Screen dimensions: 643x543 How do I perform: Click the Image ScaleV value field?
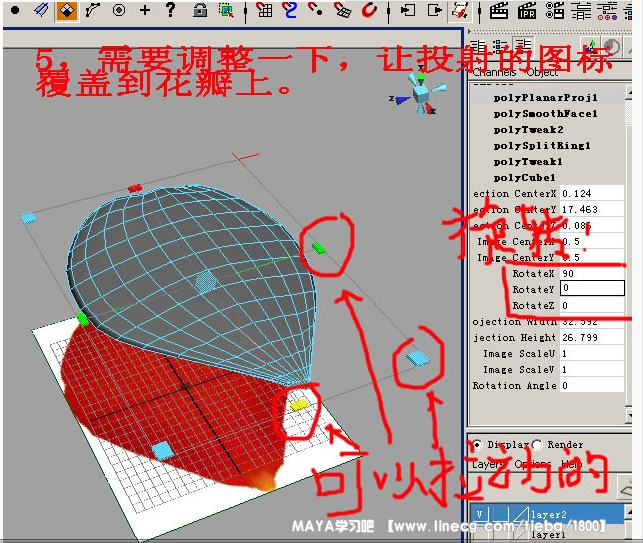click(592, 370)
